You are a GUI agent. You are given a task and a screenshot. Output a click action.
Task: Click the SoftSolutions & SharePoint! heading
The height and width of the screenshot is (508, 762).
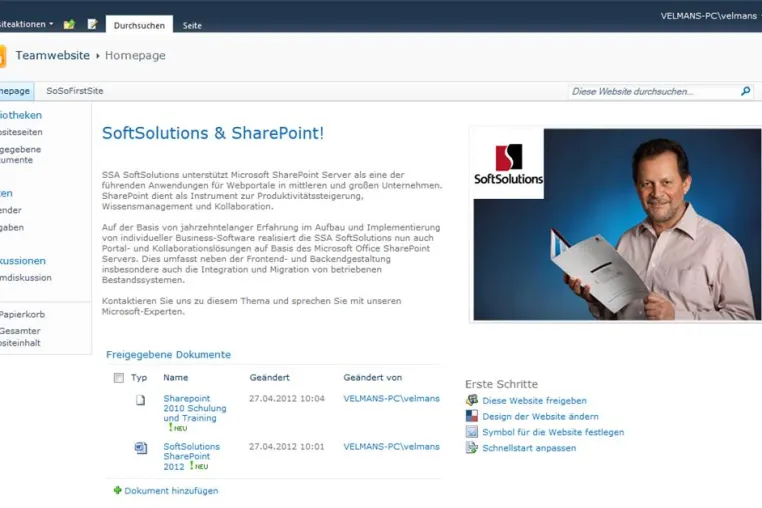tap(213, 133)
